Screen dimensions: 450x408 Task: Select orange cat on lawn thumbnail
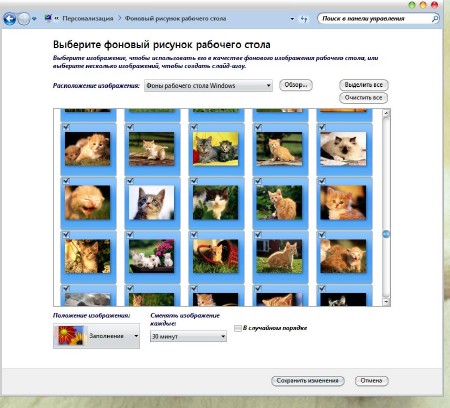tap(279, 256)
